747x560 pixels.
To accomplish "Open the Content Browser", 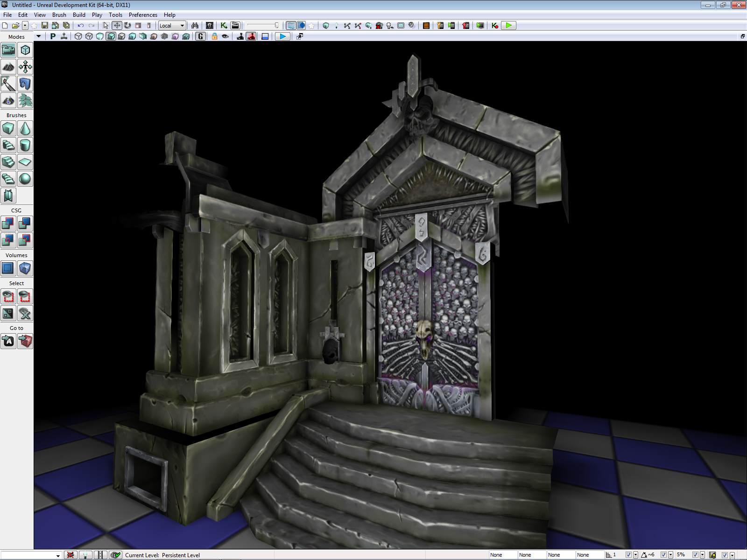I will pos(210,26).
